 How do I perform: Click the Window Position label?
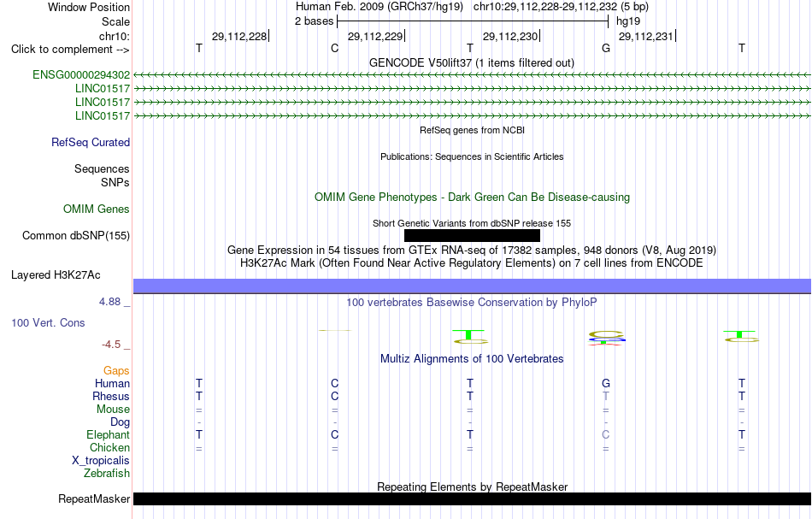pos(89,7)
